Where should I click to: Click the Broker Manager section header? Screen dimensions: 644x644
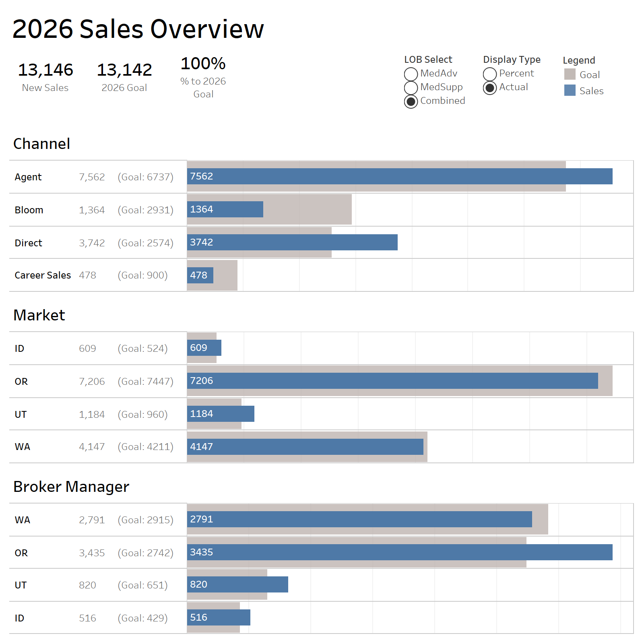[71, 487]
